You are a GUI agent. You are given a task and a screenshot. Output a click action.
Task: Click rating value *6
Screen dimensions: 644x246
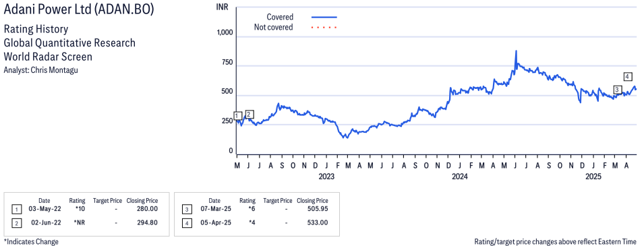[252, 210]
